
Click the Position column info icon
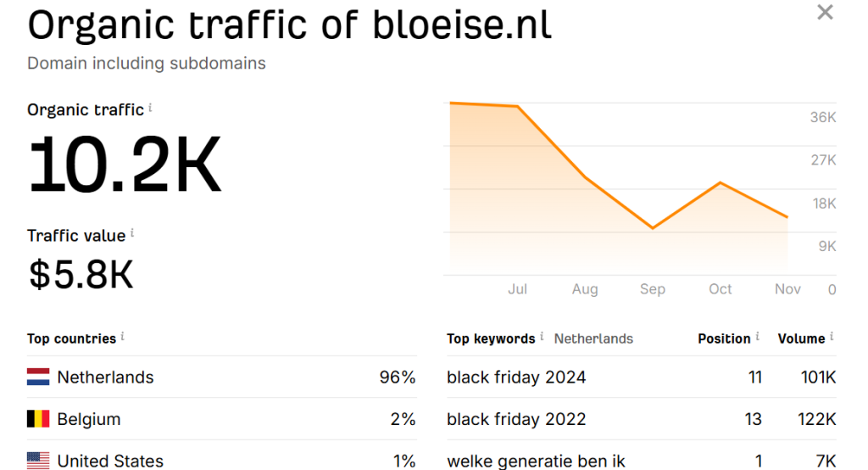point(757,337)
